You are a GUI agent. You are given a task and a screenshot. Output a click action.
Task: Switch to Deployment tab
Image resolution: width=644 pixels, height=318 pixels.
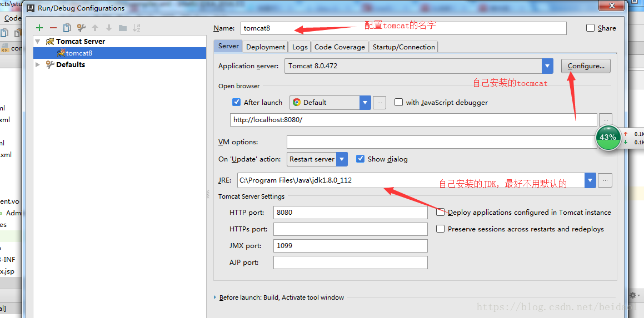click(266, 47)
